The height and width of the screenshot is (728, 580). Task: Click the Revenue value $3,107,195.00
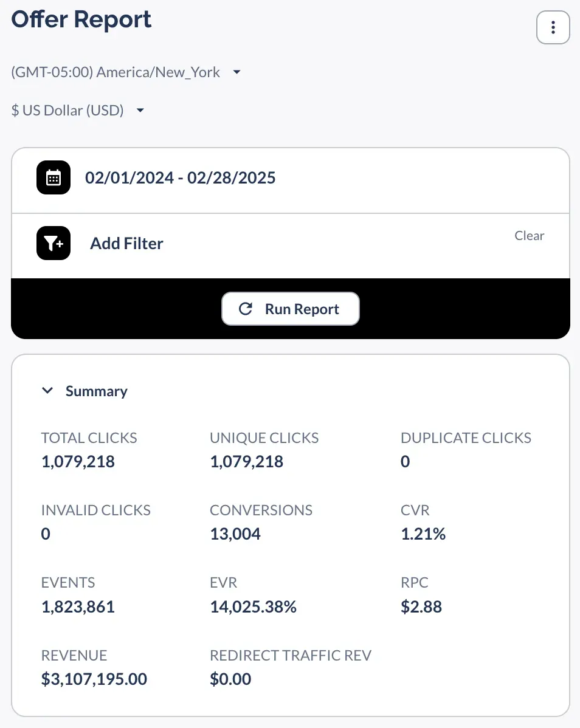click(94, 679)
